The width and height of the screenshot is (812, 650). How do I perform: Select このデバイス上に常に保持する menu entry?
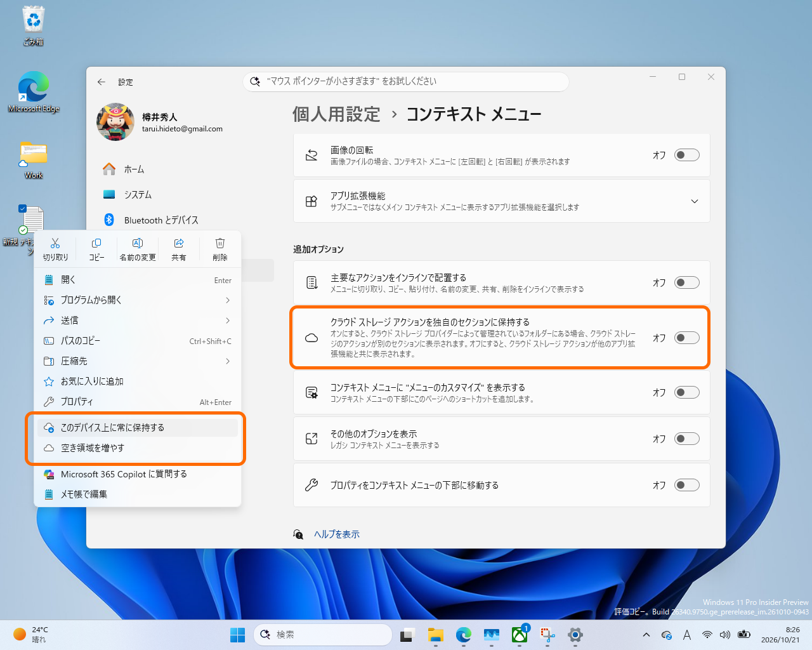pyautogui.click(x=138, y=428)
